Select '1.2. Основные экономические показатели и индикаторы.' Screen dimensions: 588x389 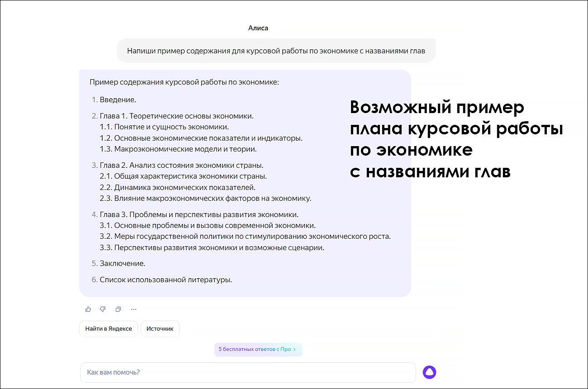point(201,138)
